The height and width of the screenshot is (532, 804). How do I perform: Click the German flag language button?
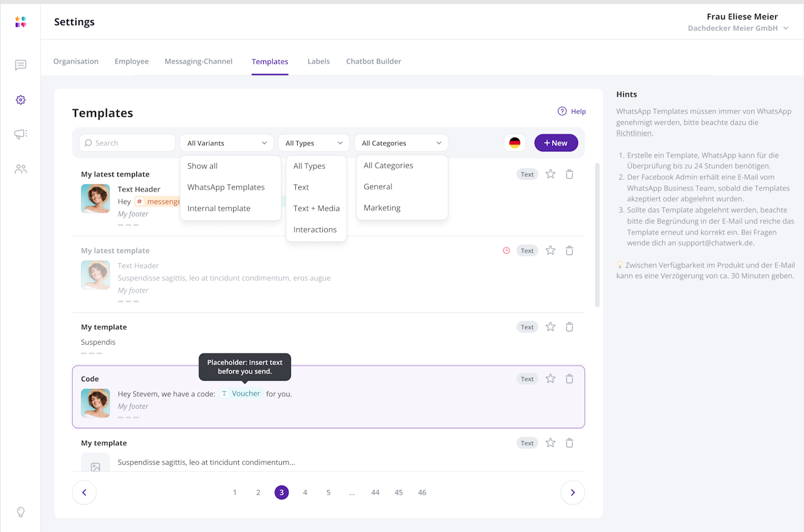pyautogui.click(x=514, y=143)
